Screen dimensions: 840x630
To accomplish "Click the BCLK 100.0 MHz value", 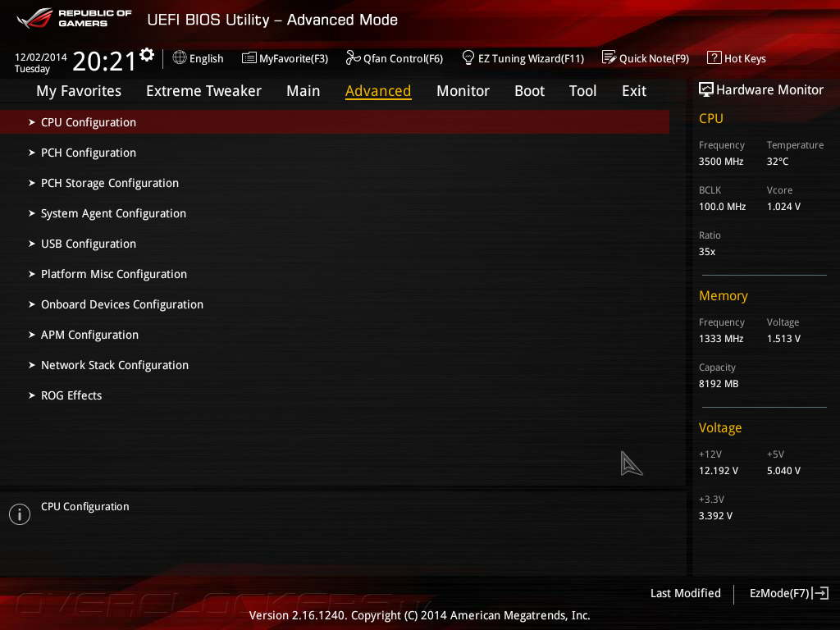I will [722, 206].
